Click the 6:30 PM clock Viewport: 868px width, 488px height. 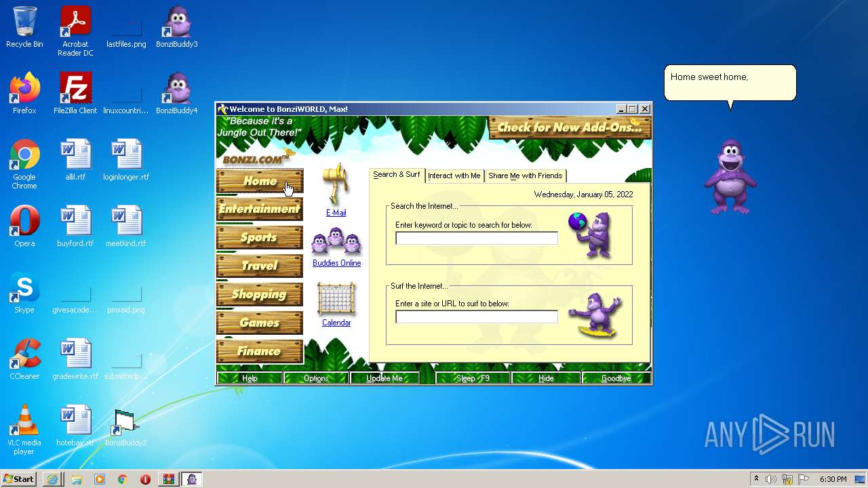pos(833,479)
